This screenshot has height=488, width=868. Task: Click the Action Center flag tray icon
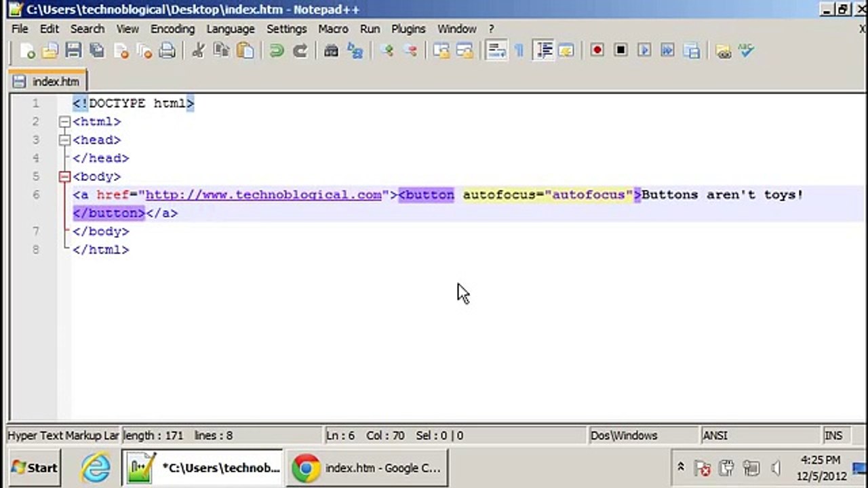703,468
